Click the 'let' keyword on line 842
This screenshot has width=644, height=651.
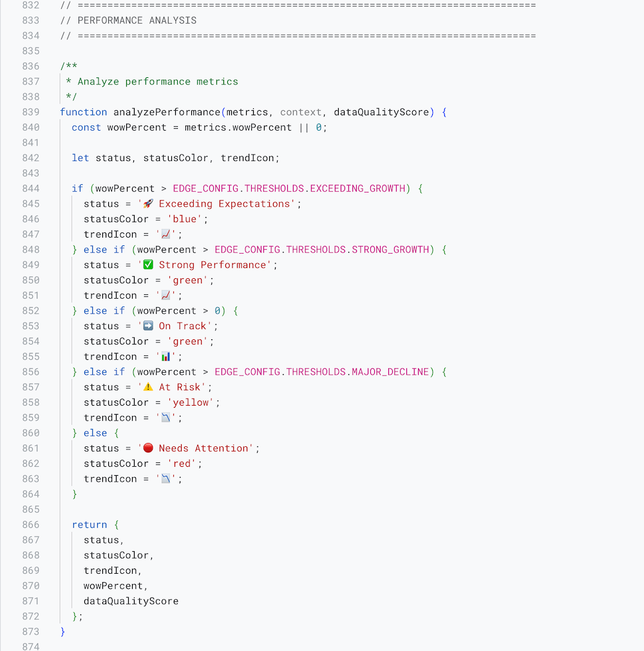80,158
